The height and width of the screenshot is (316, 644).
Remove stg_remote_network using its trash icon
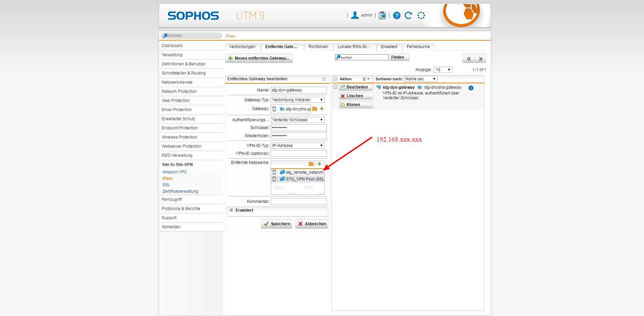click(274, 172)
